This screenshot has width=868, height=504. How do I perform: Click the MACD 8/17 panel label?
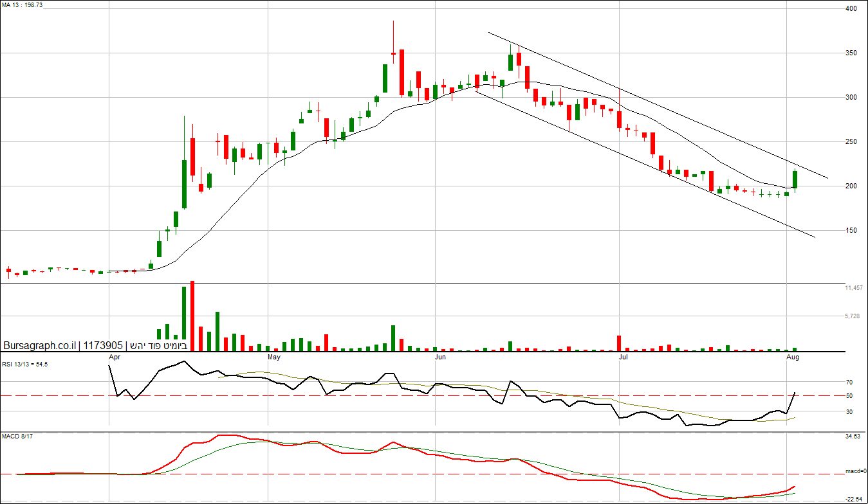point(17,437)
